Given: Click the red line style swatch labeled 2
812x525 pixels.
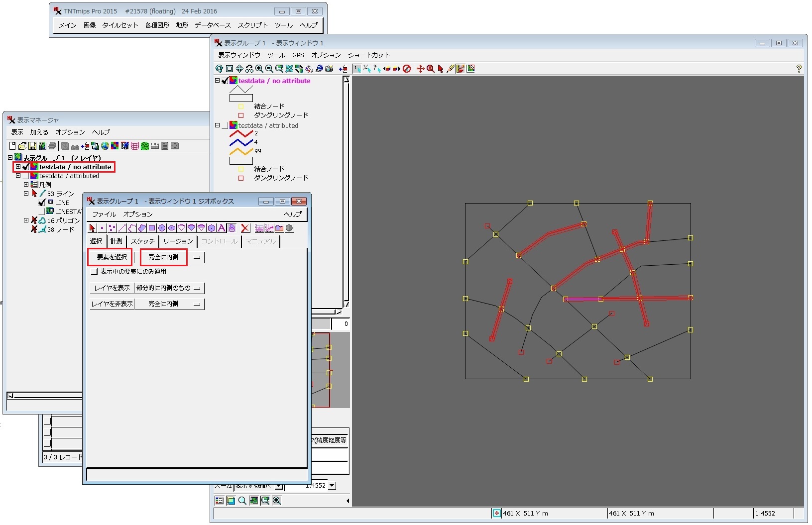Looking at the screenshot, I should click(241, 133).
